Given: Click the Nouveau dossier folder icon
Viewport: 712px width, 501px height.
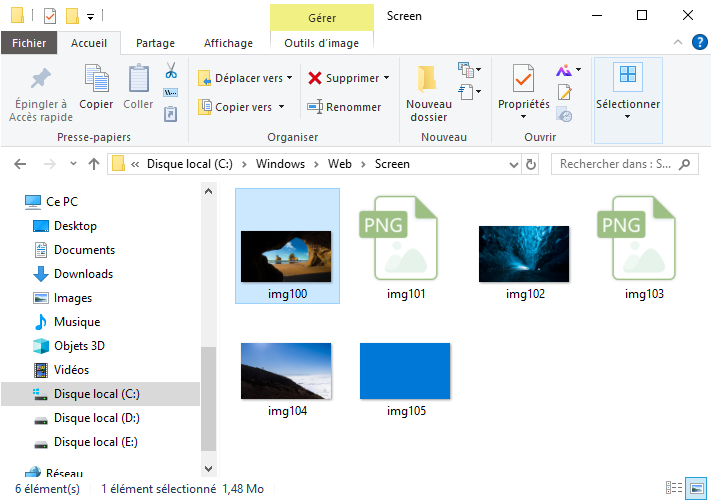Looking at the screenshot, I should (428, 79).
